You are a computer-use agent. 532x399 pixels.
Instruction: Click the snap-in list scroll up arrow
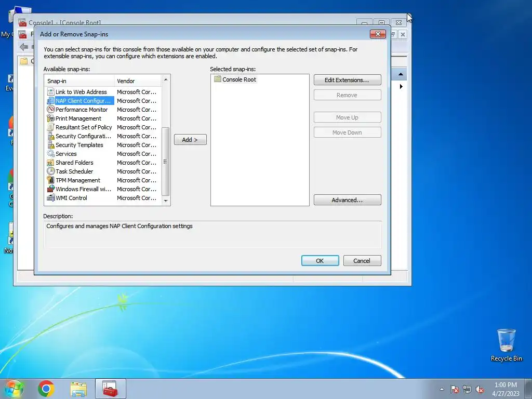coord(166,79)
